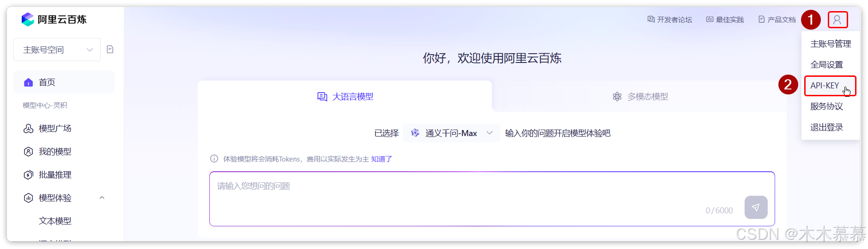The image size is (868, 249).
Task: Select 全局设置 from the user menu
Action: click(831, 65)
